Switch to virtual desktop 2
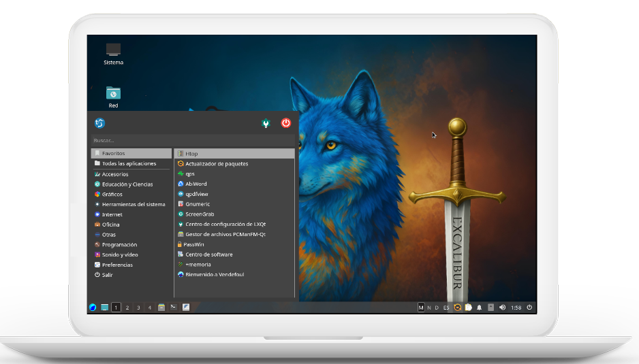 (x=127, y=308)
